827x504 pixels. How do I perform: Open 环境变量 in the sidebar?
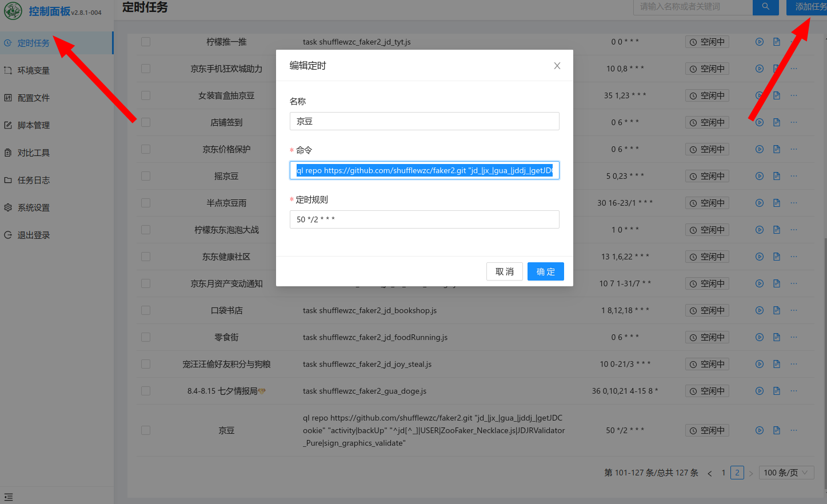[x=57, y=70]
